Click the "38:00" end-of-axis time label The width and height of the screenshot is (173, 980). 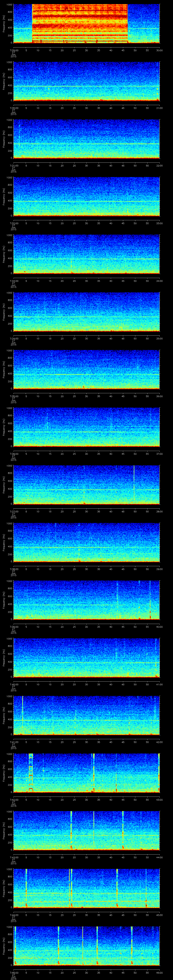tap(159, 511)
